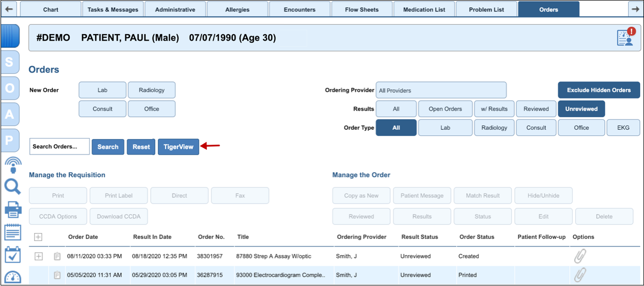Switch to the Allergies tab
The image size is (644, 286).
coord(237,9)
